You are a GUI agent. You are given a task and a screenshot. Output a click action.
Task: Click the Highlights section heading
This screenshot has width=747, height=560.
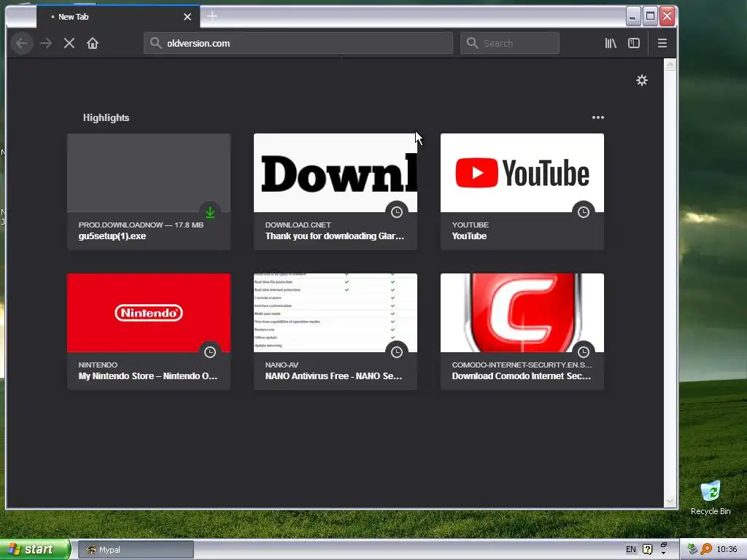tap(107, 117)
